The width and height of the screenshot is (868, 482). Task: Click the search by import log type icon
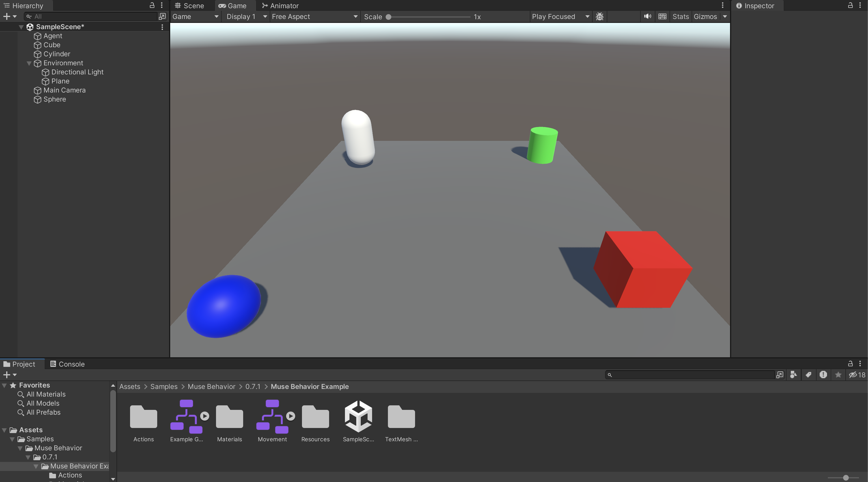(x=823, y=375)
